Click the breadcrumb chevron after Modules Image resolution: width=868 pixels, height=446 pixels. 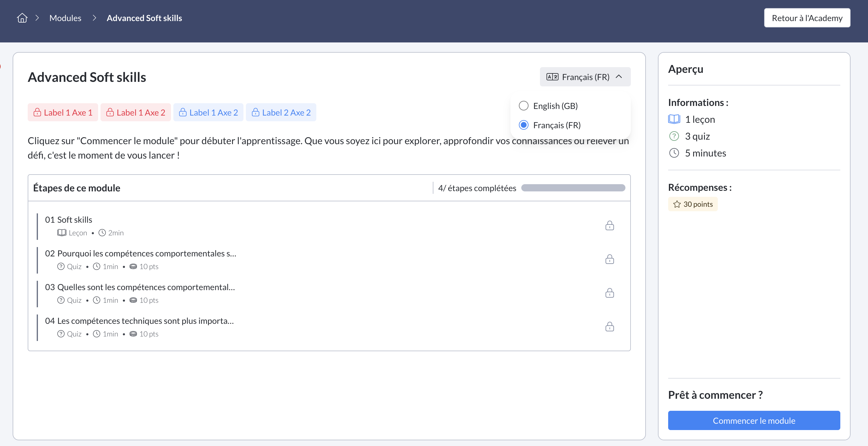(x=94, y=18)
